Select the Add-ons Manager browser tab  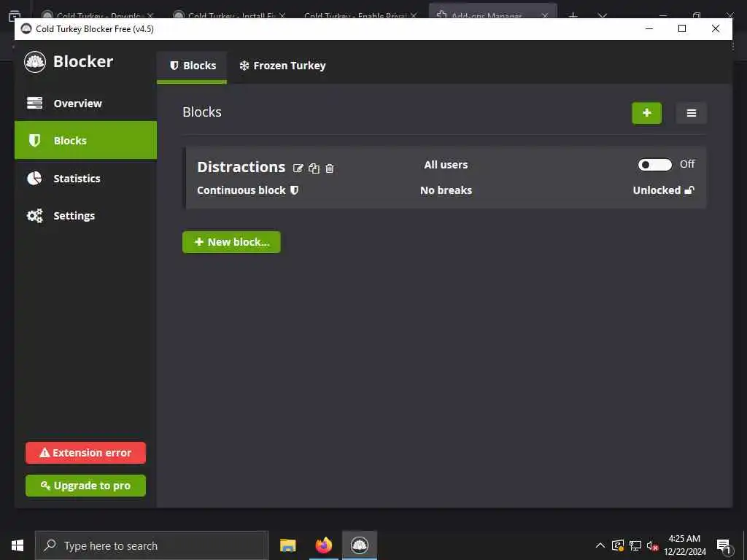pyautogui.click(x=493, y=12)
